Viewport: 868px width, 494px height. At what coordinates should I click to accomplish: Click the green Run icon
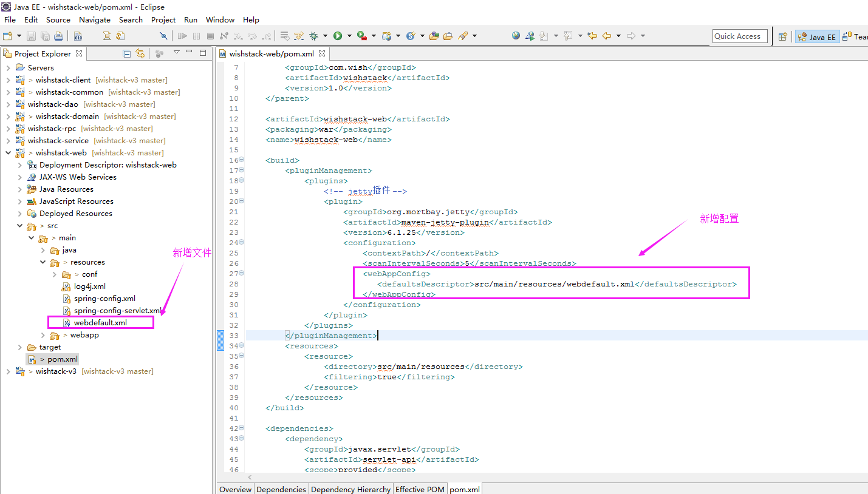click(x=338, y=36)
